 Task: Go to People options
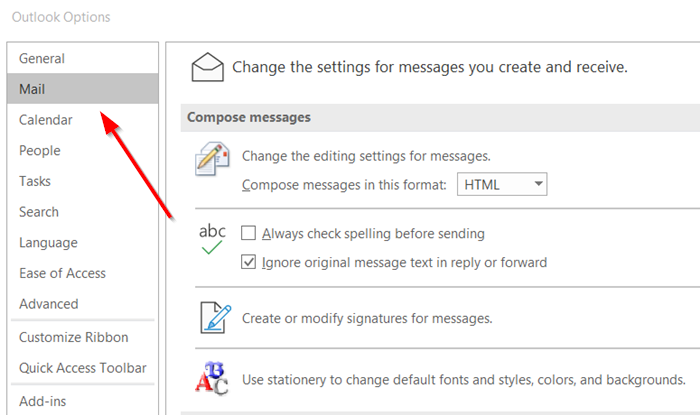point(40,151)
